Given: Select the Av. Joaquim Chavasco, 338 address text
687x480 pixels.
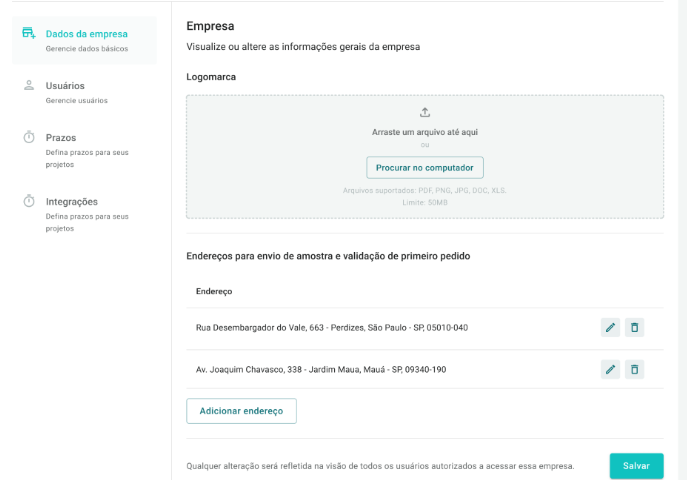Looking at the screenshot, I should 321,370.
